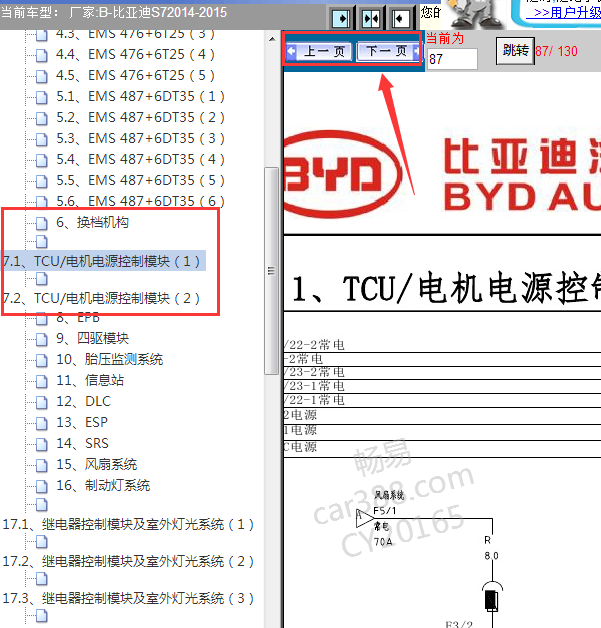Image resolution: width=601 pixels, height=628 pixels.
Task: Open 5.3、EMS 487+6DT35 (3)
Action: point(140,138)
